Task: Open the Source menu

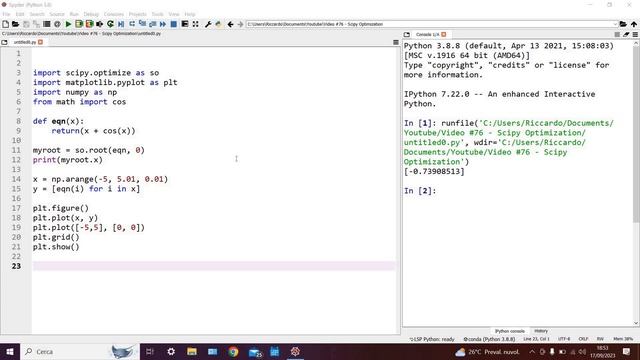Action: click(57, 14)
